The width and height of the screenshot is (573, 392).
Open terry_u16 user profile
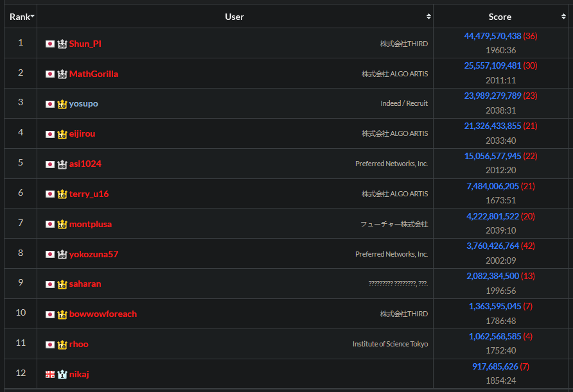89,194
